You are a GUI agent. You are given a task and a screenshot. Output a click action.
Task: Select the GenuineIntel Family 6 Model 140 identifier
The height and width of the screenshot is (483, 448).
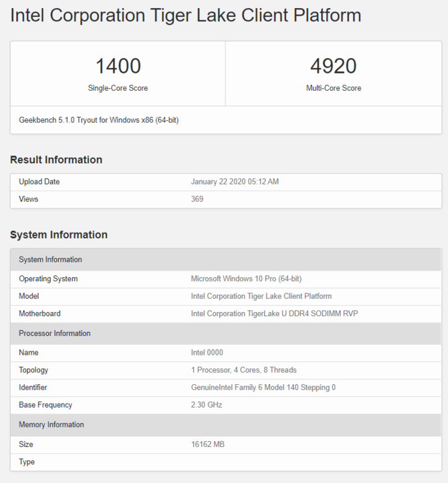coord(263,387)
